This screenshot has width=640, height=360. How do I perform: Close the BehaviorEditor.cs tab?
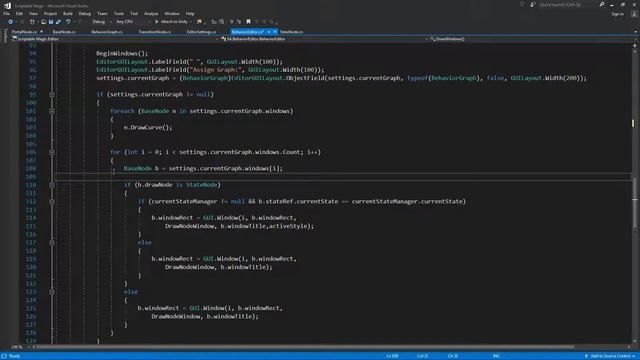275,32
